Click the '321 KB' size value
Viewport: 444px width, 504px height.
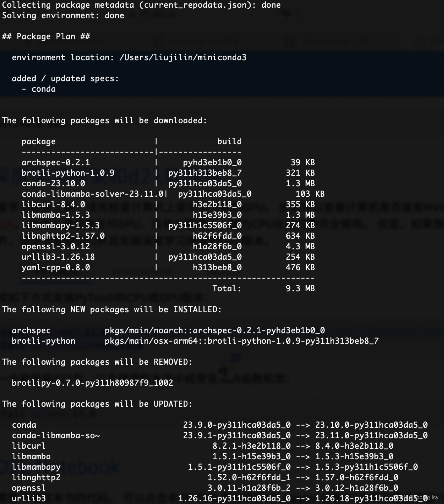(300, 173)
